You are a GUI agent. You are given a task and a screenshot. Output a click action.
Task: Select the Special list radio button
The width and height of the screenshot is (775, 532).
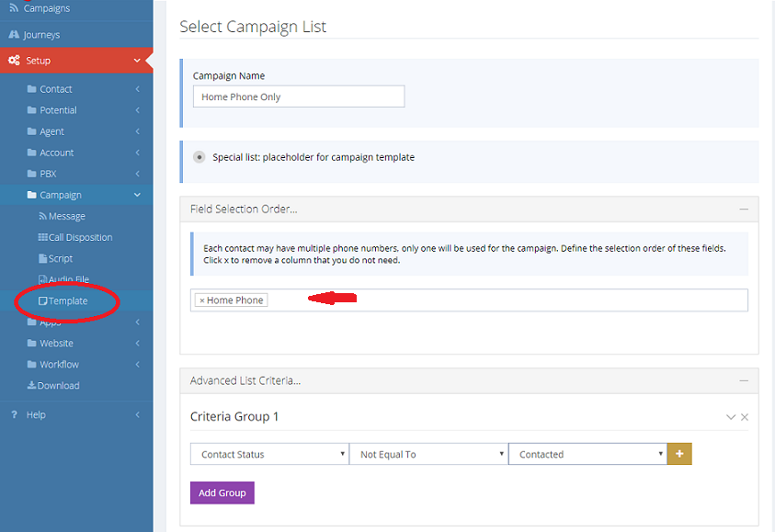(x=199, y=157)
